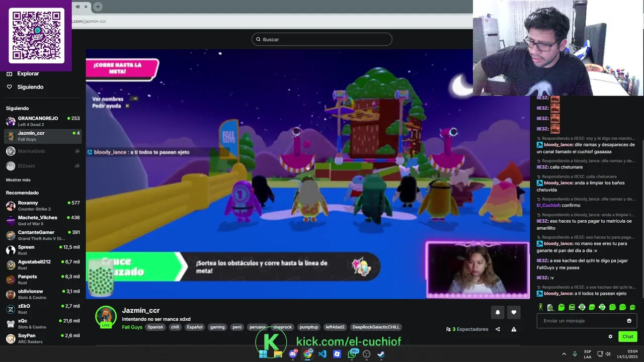Open Panpots avatar icon

pos(11,280)
